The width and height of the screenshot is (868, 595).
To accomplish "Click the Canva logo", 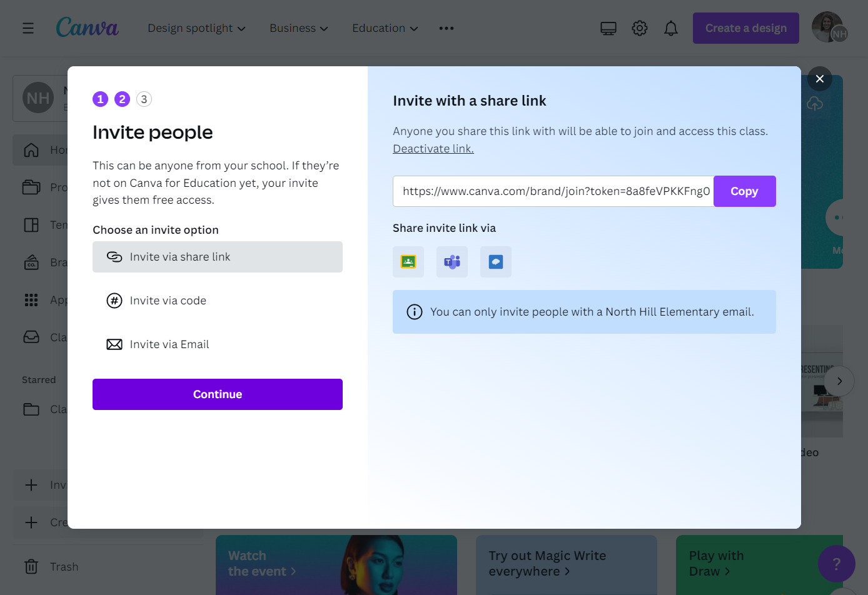I will click(87, 27).
